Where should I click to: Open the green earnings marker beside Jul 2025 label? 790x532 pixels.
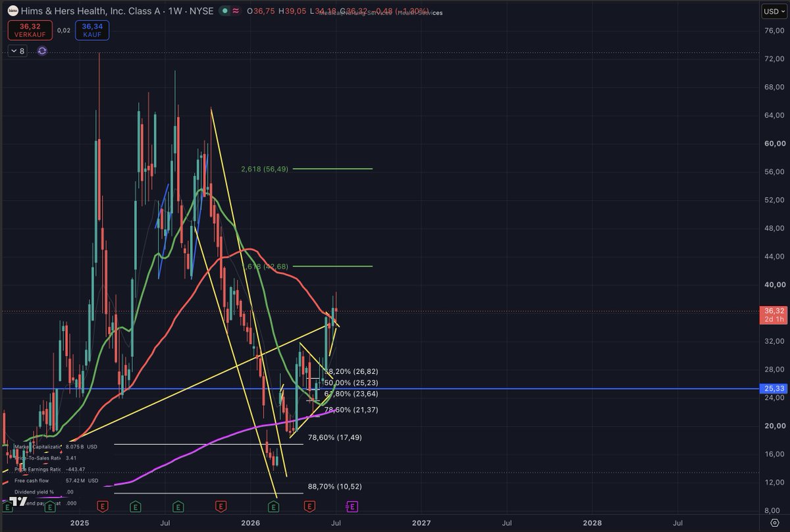pyautogui.click(x=178, y=506)
